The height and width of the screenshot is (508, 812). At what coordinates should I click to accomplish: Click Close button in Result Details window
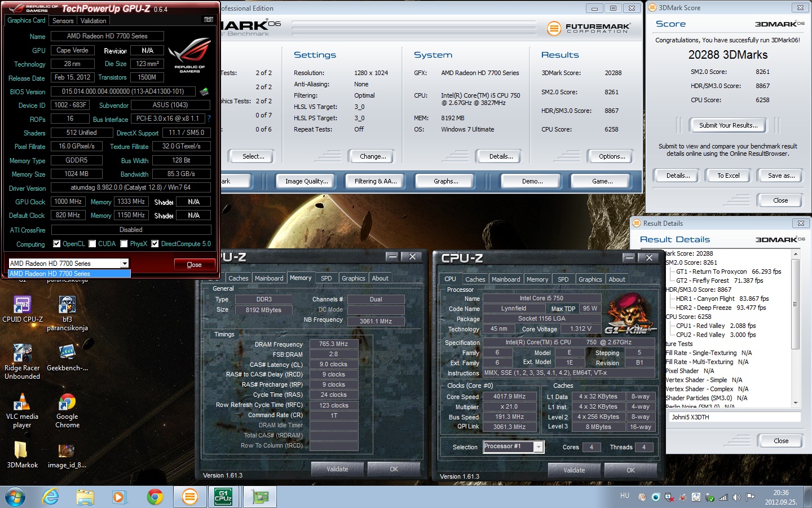(781, 441)
